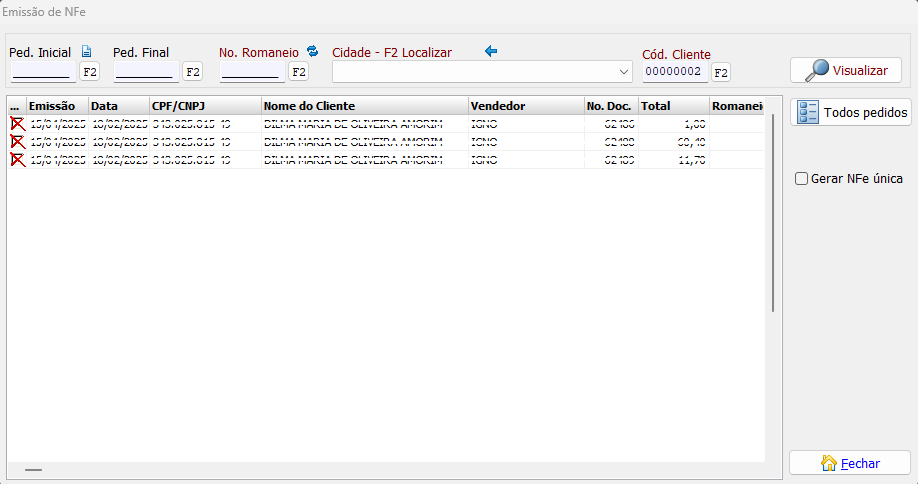Screen dimensions: 918x484
Task: Click the blue left arrow near Cidade
Action: click(491, 51)
